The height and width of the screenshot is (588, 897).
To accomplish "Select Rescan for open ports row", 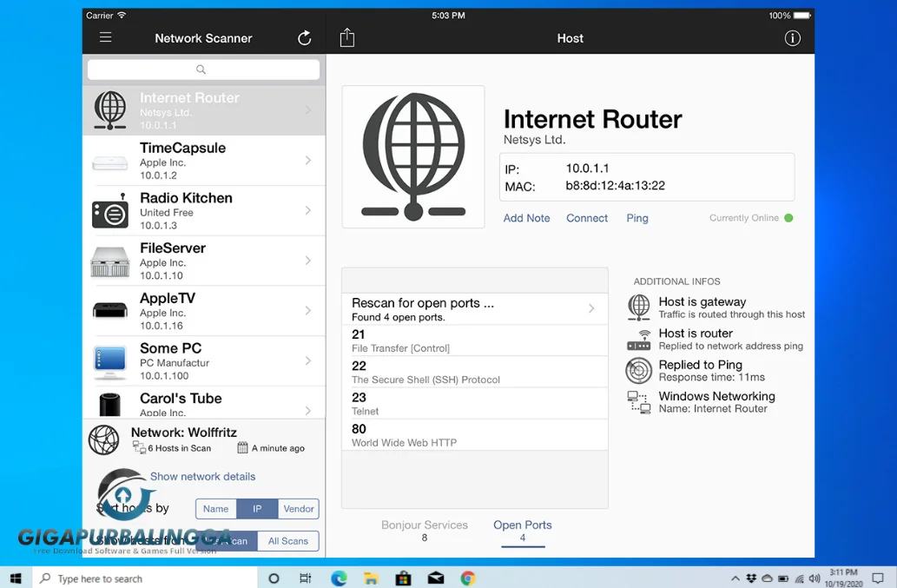I will click(x=475, y=309).
